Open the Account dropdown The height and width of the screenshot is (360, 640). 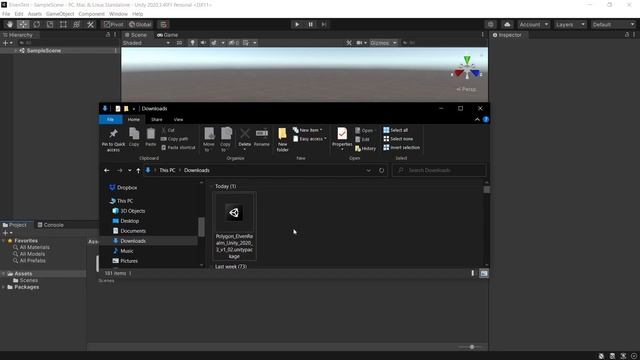(533, 24)
